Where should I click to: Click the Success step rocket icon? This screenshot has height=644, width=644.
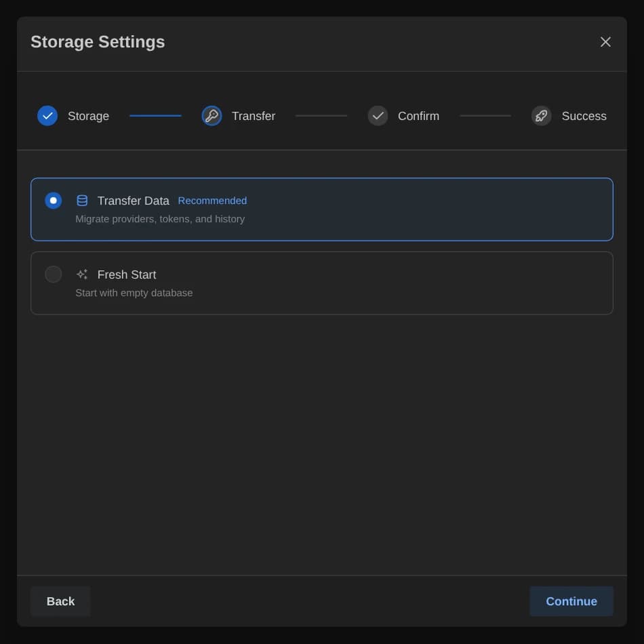click(x=542, y=116)
